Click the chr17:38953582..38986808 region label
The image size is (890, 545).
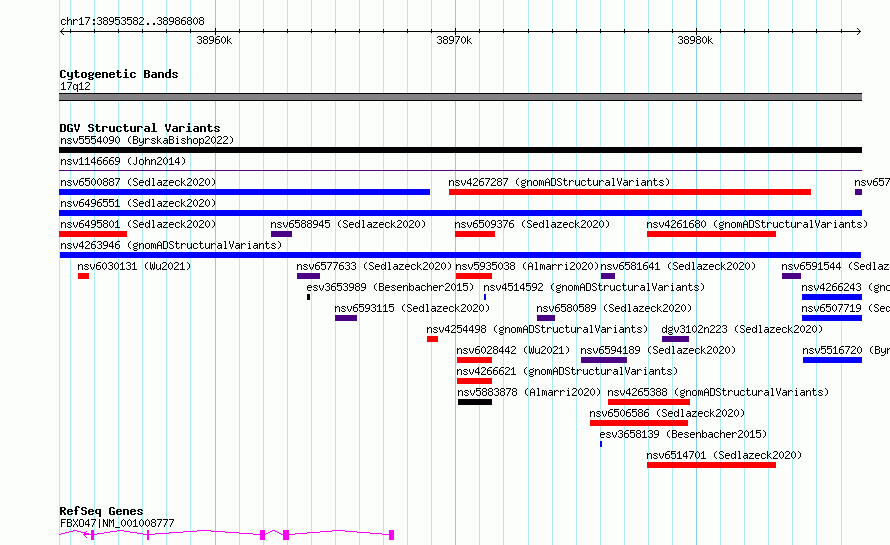point(132,22)
